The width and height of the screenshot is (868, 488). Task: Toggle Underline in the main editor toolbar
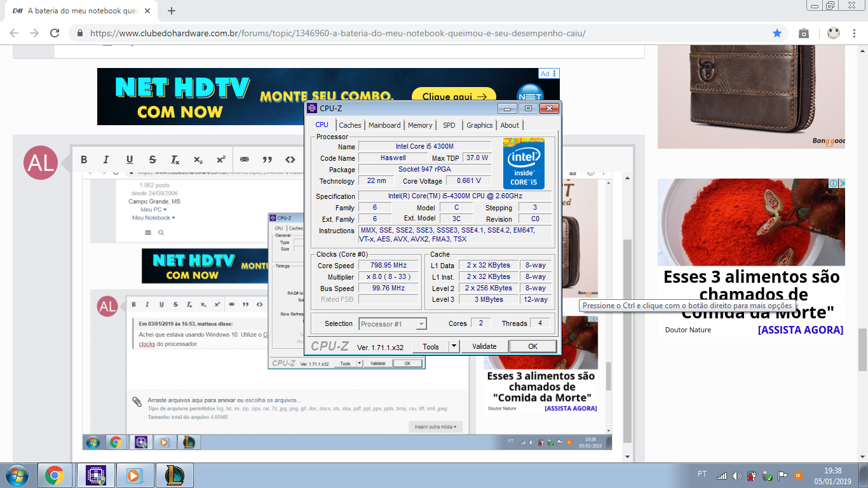(x=130, y=159)
